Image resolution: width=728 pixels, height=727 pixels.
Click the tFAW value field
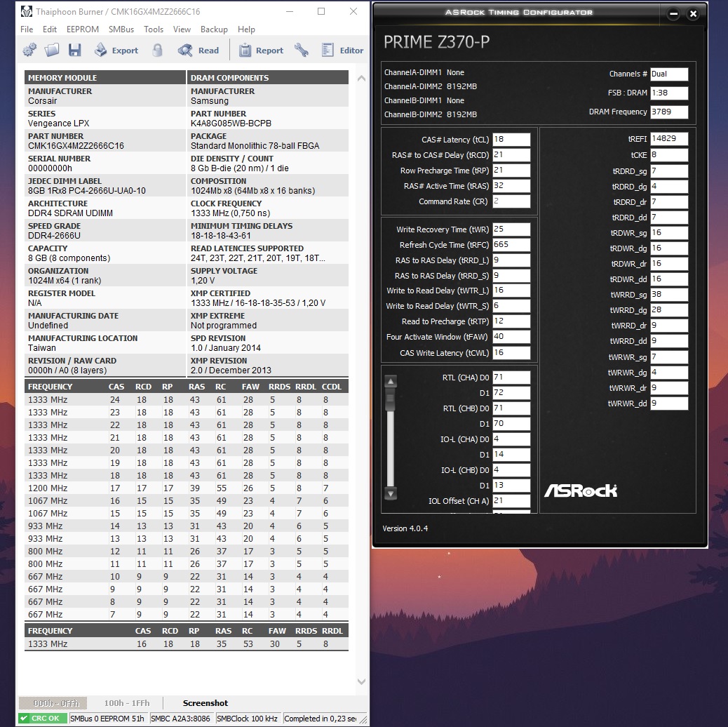[x=511, y=336]
